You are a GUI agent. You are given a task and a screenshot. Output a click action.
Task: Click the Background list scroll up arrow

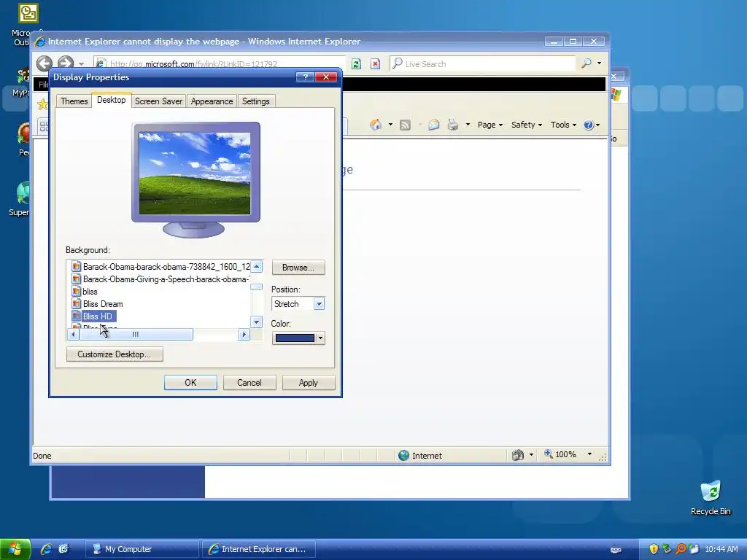point(256,267)
